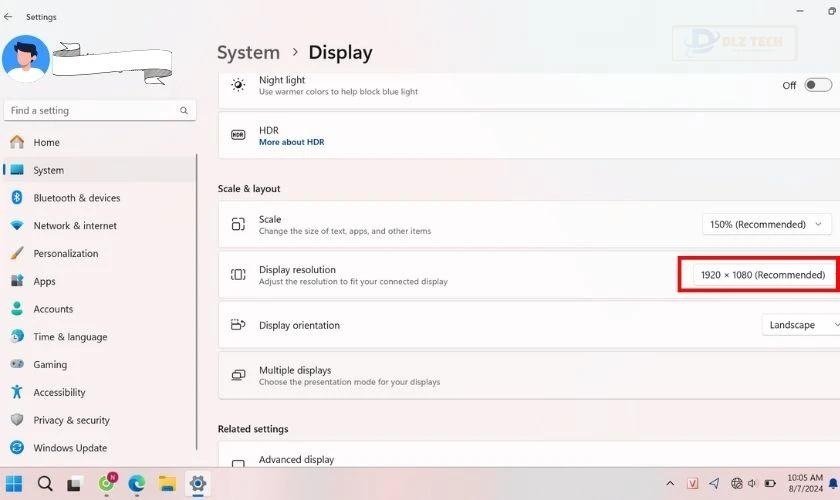
Task: Click the Windows Update arrows icon
Action: coord(17,447)
